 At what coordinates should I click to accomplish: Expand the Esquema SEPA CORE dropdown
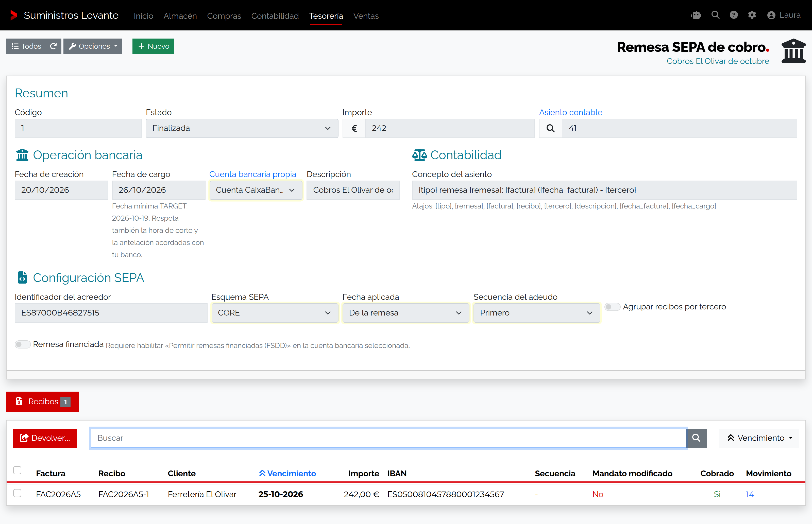[275, 313]
